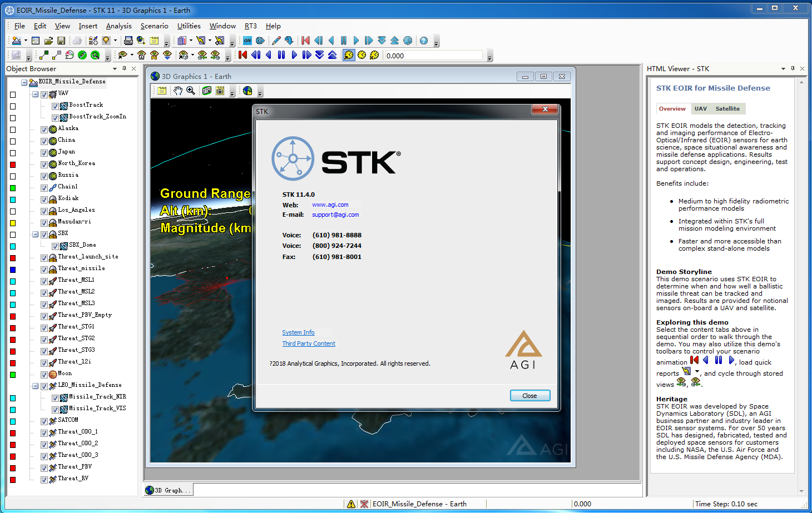Viewport: 812px width, 513px height.
Task: Toggle the Kodiak facility checkbox
Action: (44, 200)
